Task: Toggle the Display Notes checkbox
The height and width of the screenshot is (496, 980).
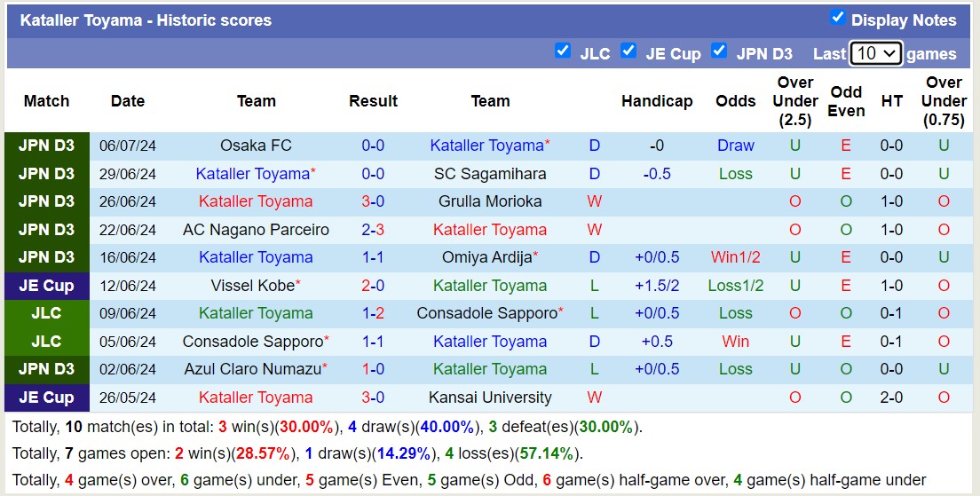Action: coord(837,18)
